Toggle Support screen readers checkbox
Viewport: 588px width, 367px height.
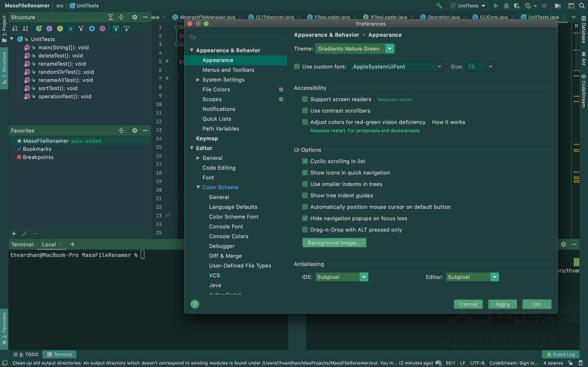305,99
